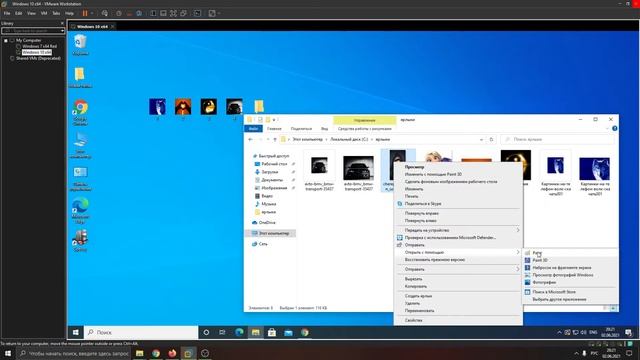Show hidden icons in the guest tray

click(x=559, y=333)
